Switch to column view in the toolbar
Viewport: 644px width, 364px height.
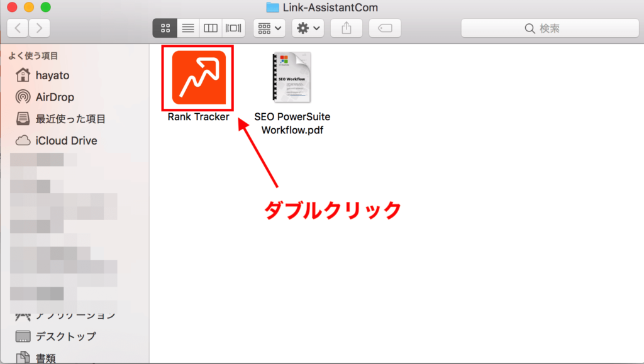(211, 28)
